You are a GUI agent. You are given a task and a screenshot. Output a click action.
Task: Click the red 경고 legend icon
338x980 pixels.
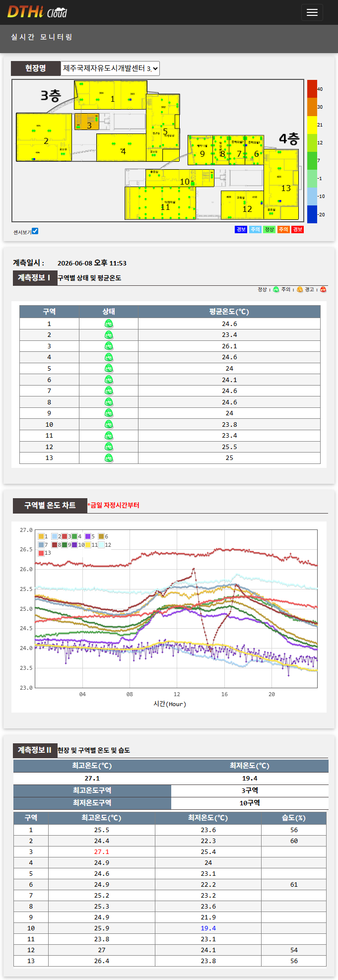323,290
